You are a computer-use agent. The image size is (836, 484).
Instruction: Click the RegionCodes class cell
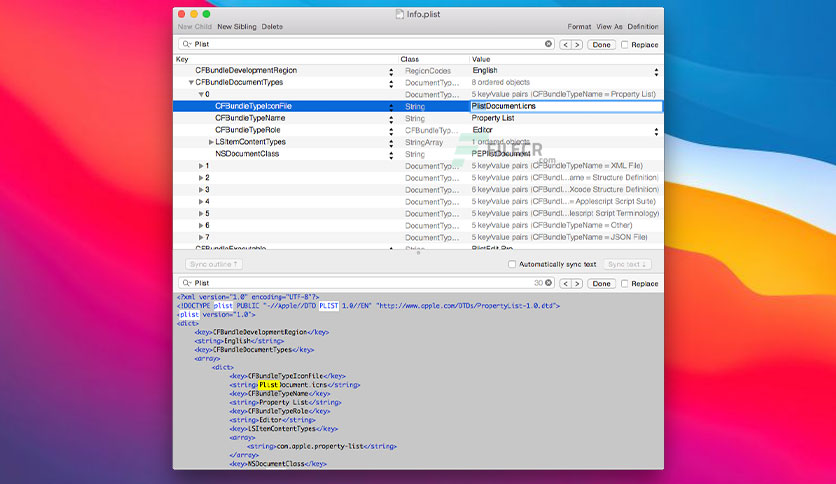click(x=428, y=71)
